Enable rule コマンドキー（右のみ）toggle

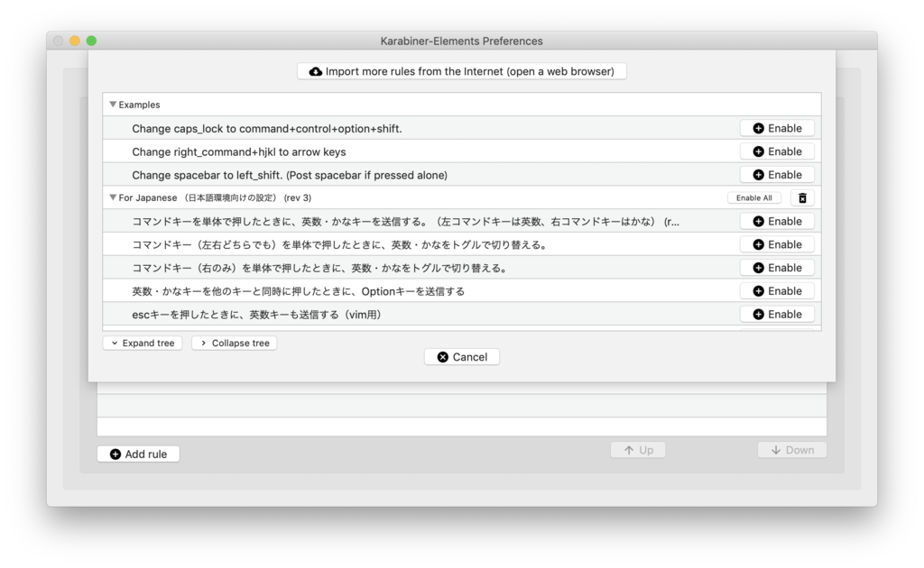[x=777, y=268]
